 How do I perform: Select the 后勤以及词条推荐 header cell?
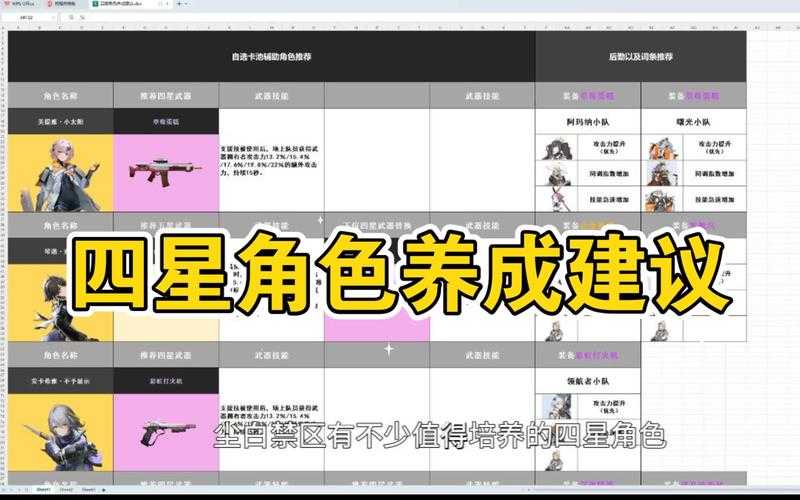(641, 56)
